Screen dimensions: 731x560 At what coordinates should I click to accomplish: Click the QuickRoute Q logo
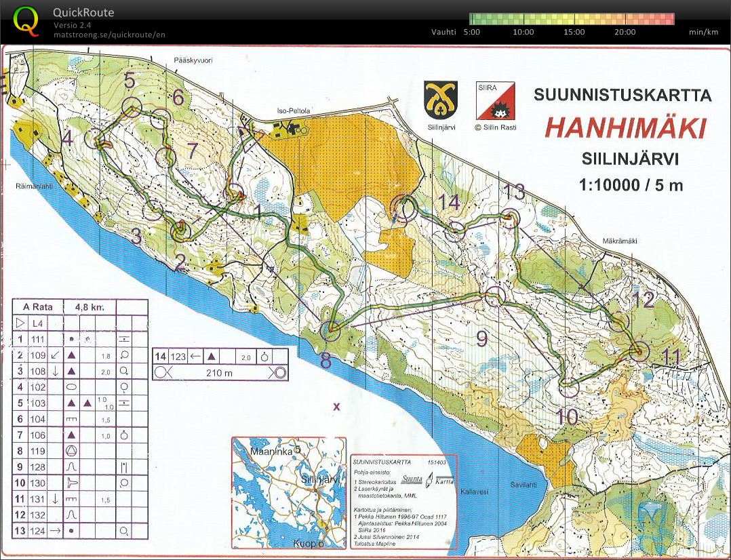26,20
